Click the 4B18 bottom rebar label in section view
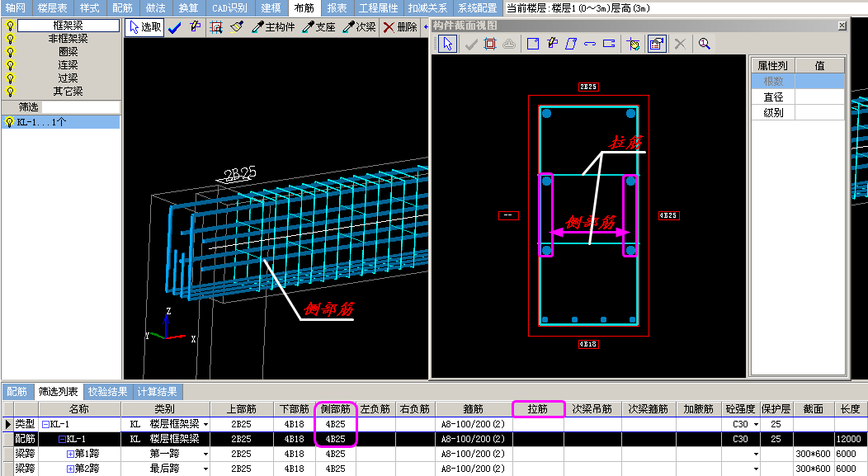The height and width of the screenshot is (476, 868). click(x=588, y=344)
